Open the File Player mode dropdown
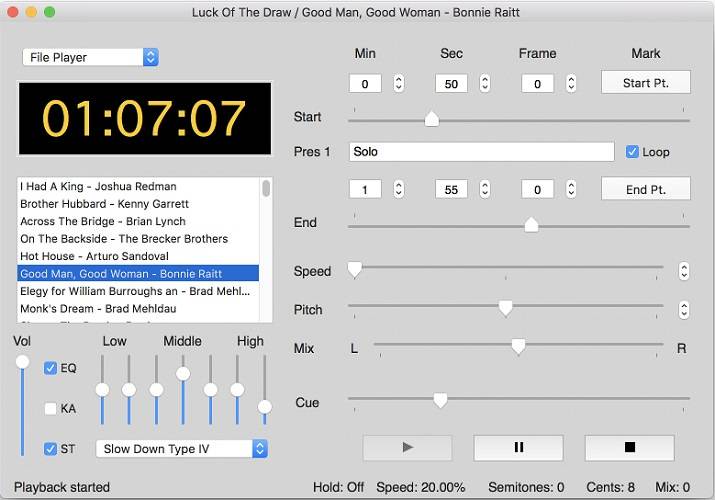This screenshot has height=500, width=715. [x=91, y=57]
